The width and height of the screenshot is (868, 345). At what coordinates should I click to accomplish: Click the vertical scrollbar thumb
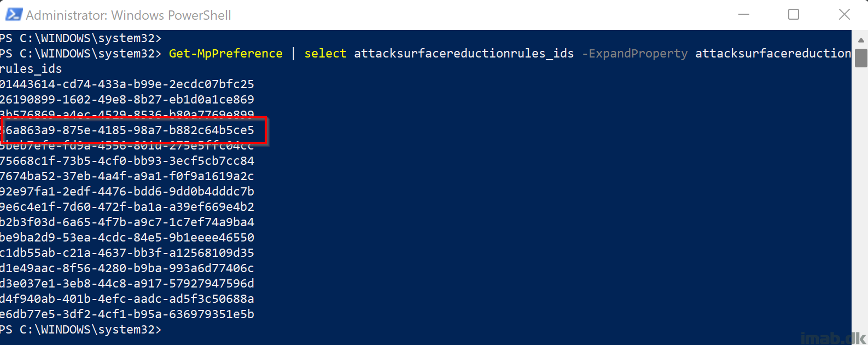(x=861, y=58)
